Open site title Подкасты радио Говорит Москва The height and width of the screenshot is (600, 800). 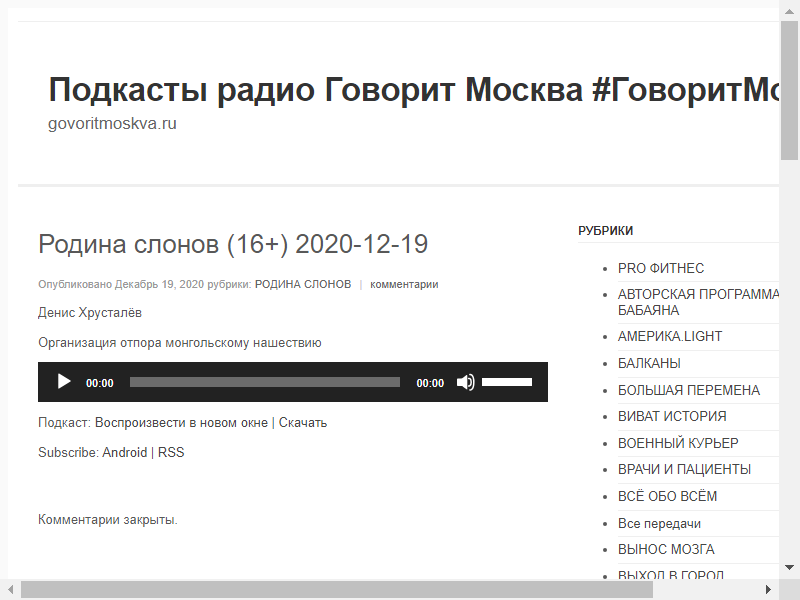coord(413,89)
